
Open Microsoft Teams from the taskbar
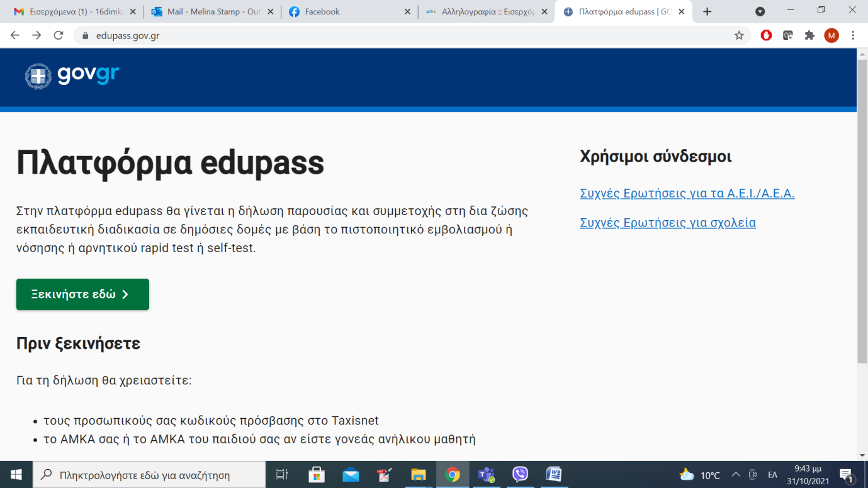487,475
